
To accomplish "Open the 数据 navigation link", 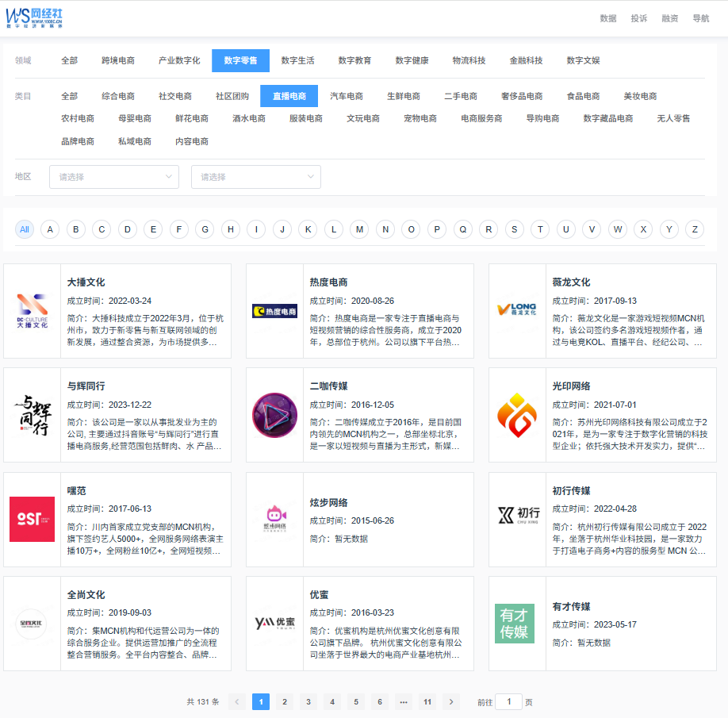I will click(608, 18).
